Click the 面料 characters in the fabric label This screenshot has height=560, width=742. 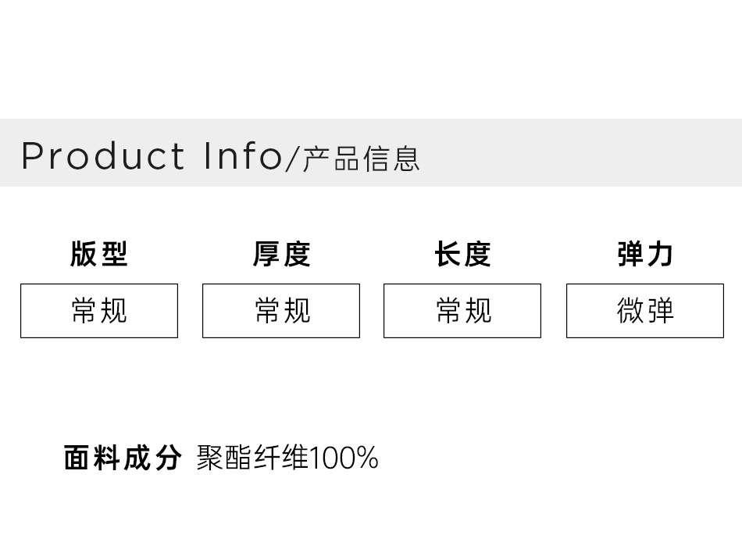click(x=92, y=458)
